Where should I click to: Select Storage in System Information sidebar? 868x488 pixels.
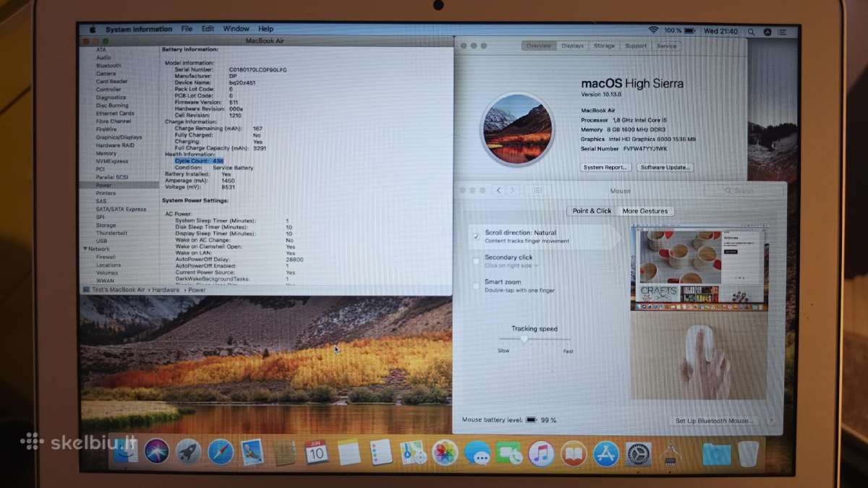(x=106, y=225)
